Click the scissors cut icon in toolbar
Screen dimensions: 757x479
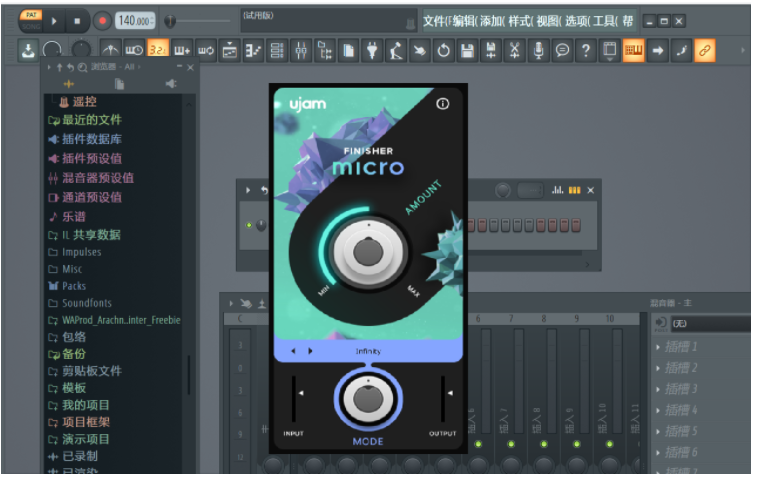[514, 50]
